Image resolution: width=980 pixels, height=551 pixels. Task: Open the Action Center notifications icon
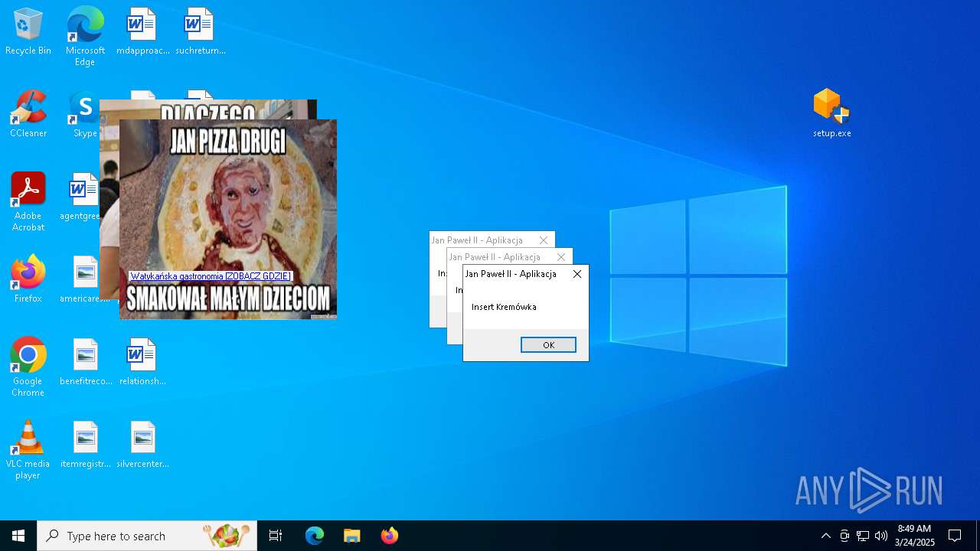click(x=955, y=536)
